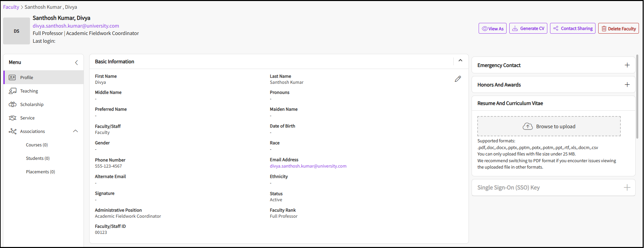Viewport: 644px width, 248px height.
Task: Click the DS avatar thumbnail
Action: tap(17, 31)
